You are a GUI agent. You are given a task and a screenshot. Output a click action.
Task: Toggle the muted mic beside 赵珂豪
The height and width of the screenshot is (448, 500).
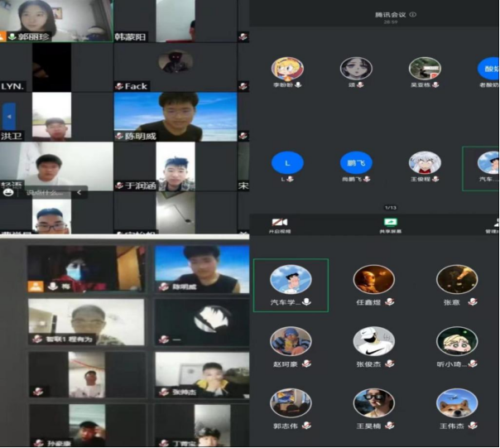pos(306,364)
